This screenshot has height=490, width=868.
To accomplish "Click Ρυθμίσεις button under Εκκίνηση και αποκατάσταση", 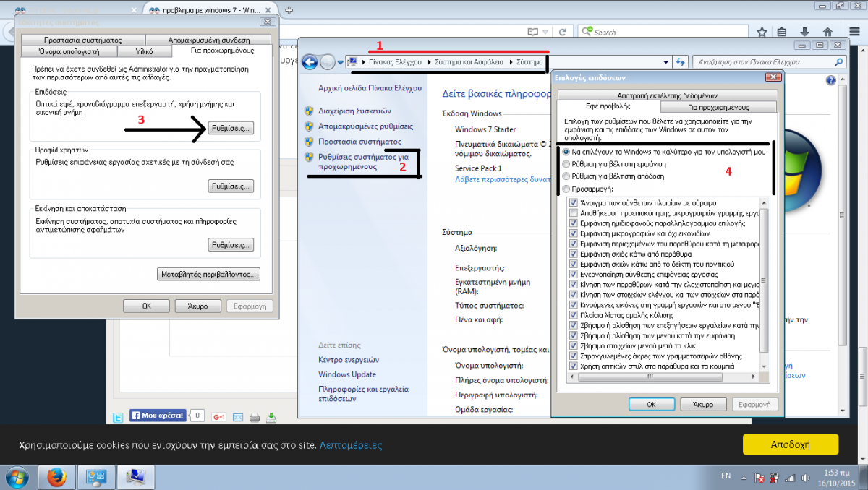I will [231, 245].
